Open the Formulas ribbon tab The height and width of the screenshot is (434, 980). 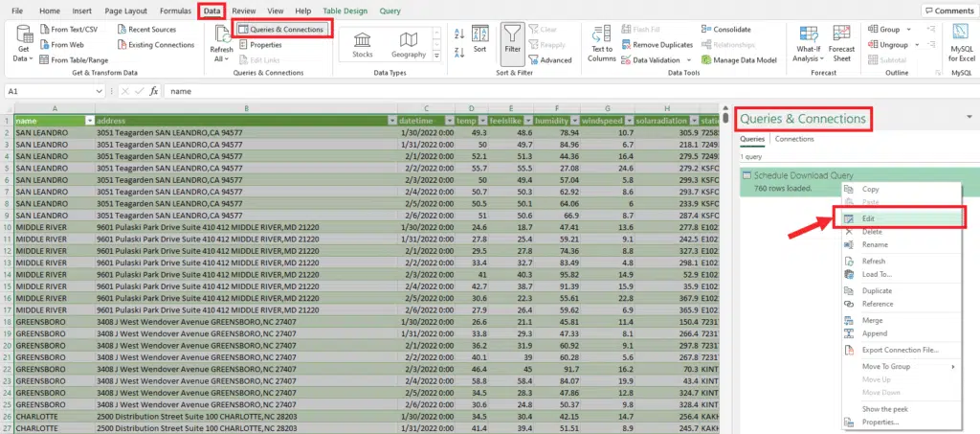pyautogui.click(x=175, y=10)
